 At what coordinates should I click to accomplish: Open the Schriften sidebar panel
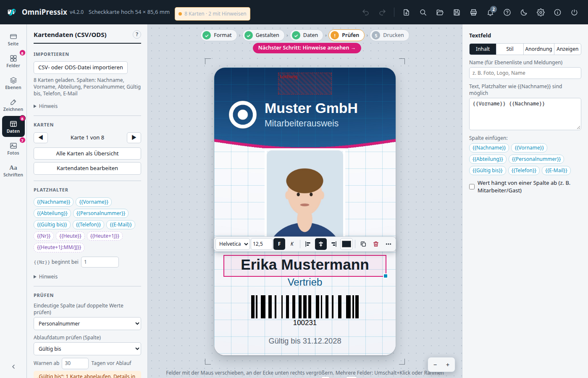[13, 171]
